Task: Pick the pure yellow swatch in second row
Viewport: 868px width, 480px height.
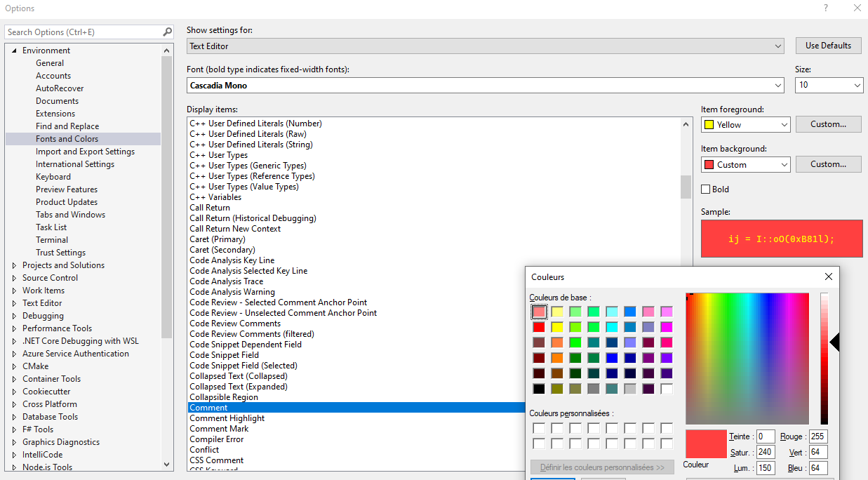Action: pos(557,327)
